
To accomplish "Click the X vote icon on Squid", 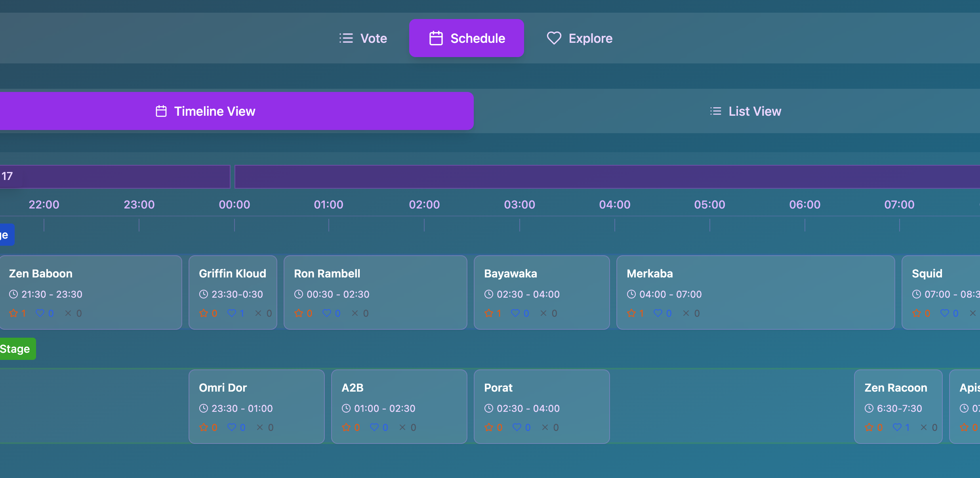I will point(973,313).
